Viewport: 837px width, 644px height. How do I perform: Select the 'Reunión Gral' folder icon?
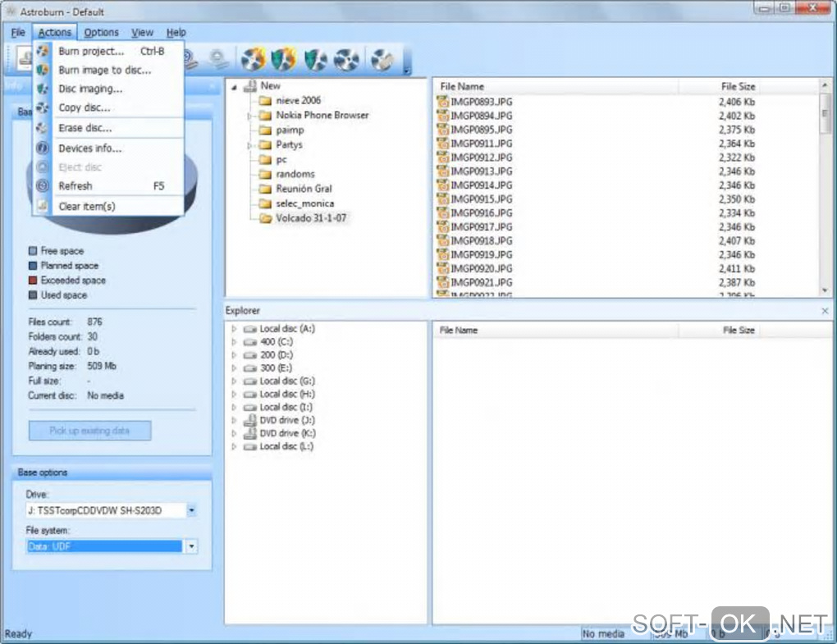pyautogui.click(x=265, y=189)
